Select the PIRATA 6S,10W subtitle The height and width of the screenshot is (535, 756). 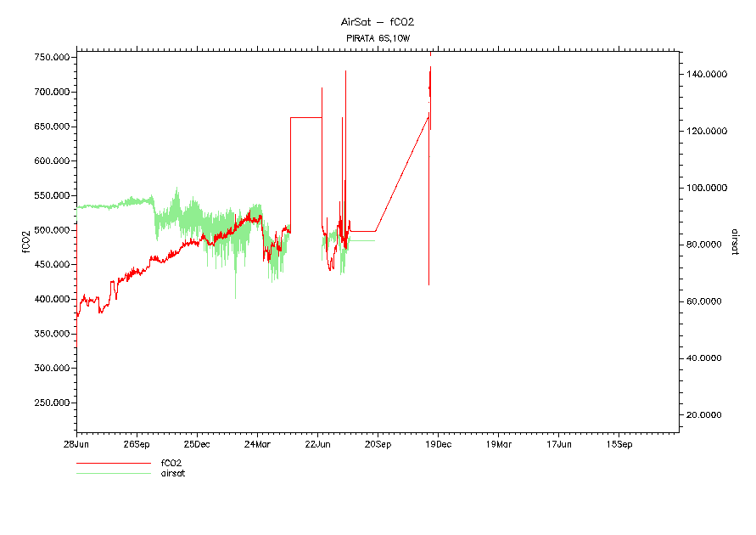377,38
